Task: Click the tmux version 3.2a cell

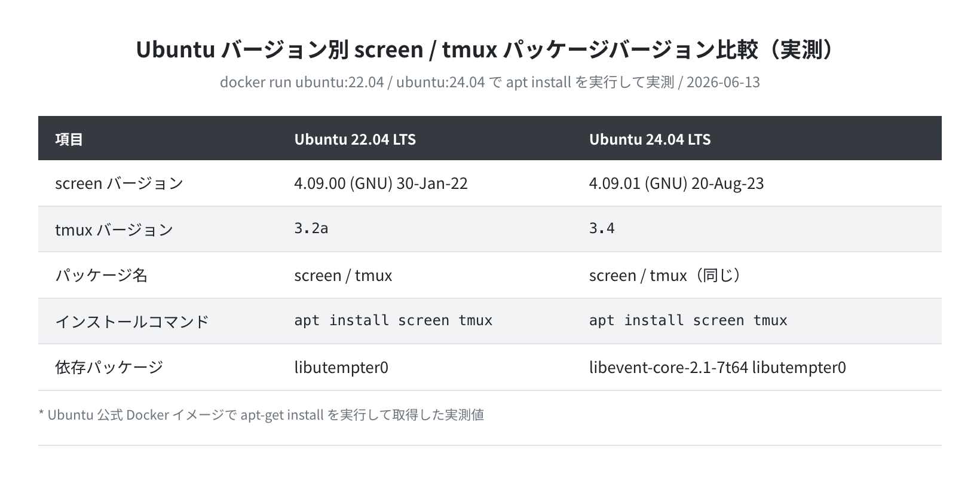Action: click(311, 228)
